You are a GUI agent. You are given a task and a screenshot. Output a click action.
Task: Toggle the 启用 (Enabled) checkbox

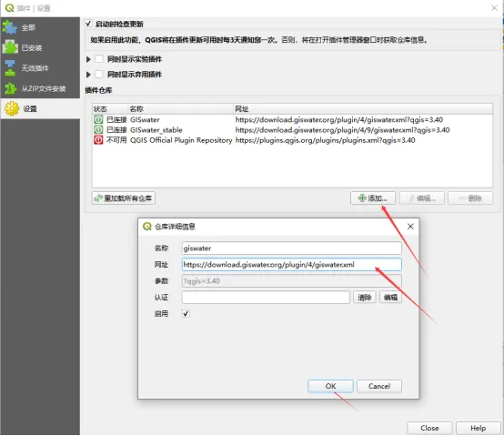coord(186,313)
